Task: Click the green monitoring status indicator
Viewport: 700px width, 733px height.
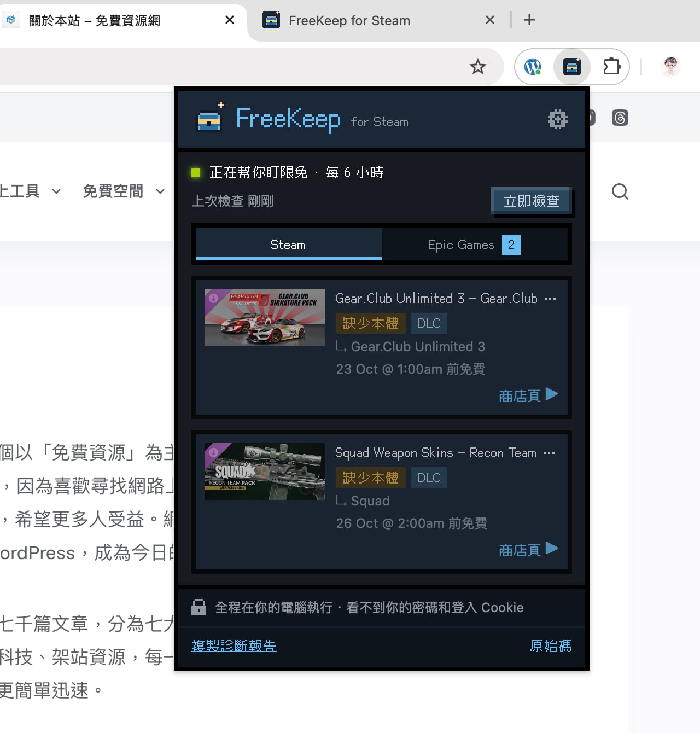Action: (x=196, y=173)
